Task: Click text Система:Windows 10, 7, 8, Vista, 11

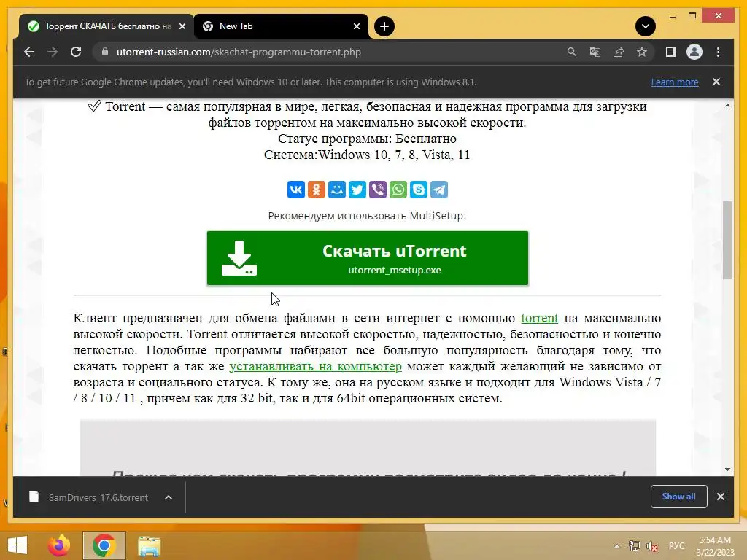Action: 368,155
